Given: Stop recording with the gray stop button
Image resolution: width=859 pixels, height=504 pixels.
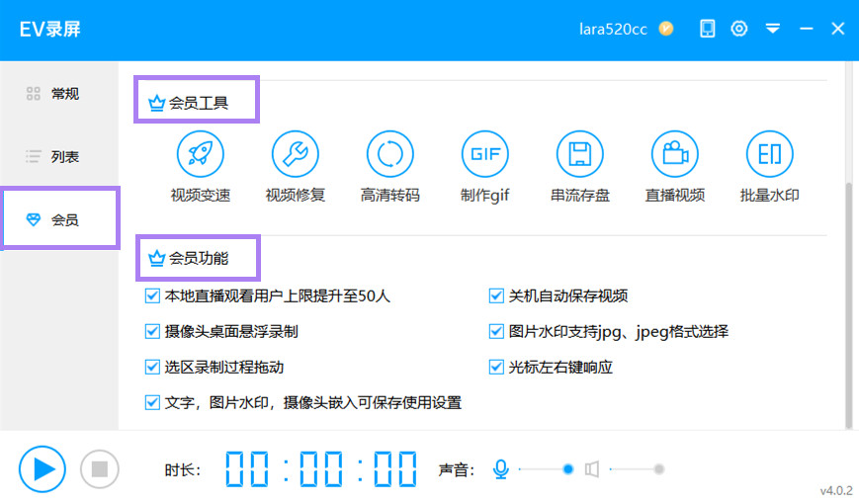Looking at the screenshot, I should (99, 469).
